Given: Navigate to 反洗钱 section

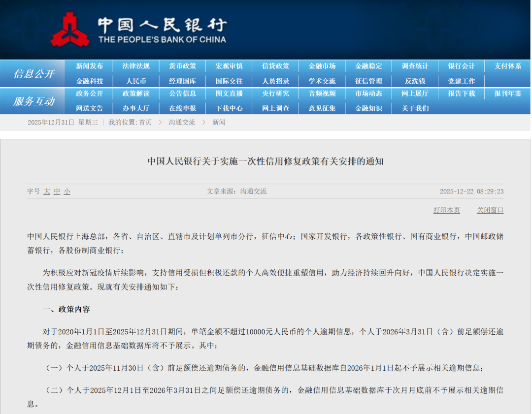Looking at the screenshot, I should point(415,81).
